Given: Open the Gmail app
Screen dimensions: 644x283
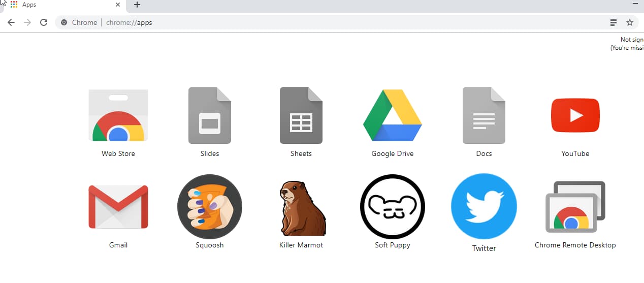Looking at the screenshot, I should pyautogui.click(x=118, y=207).
